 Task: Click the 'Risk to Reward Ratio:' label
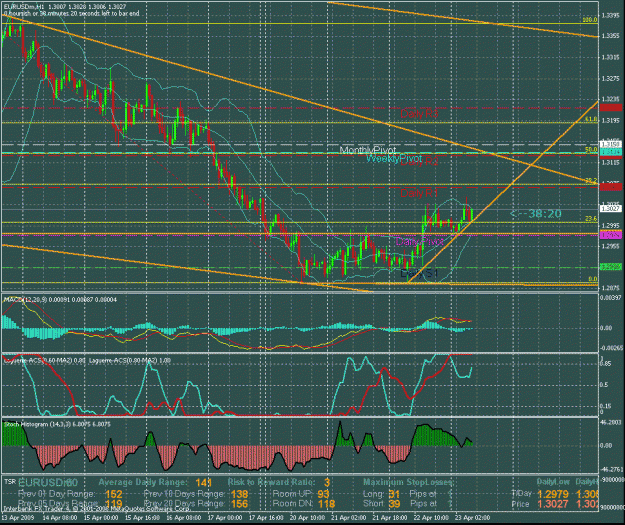pyautogui.click(x=271, y=482)
